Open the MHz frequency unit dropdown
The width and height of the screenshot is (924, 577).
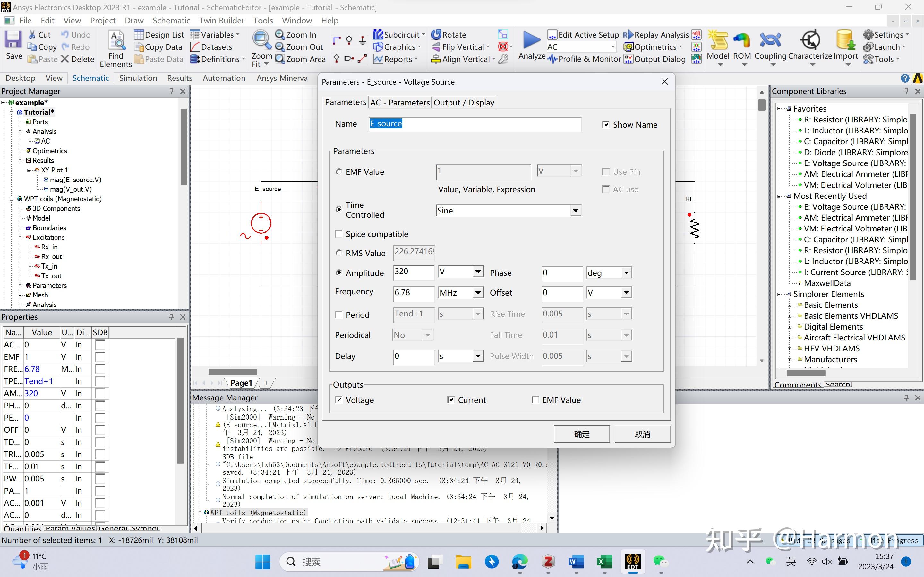pos(478,293)
